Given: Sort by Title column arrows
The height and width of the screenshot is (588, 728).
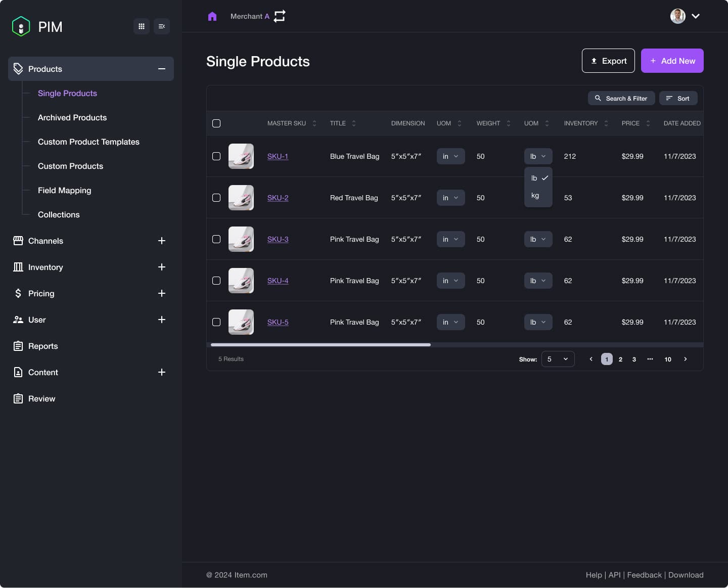Looking at the screenshot, I should tap(354, 123).
